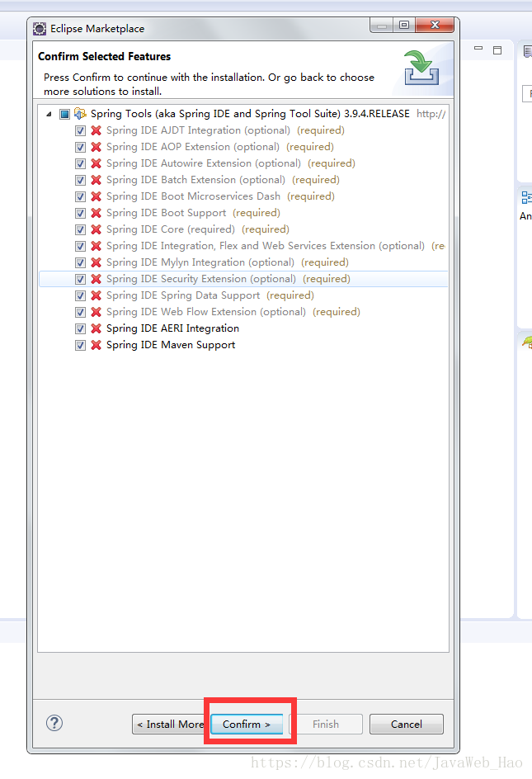
Task: Collapse the Spring Tools tree node
Action: pos(49,114)
